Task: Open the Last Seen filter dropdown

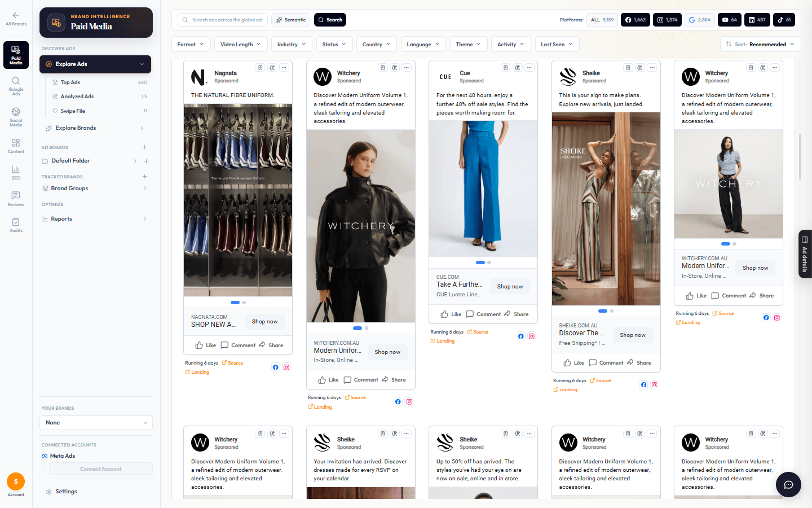Action: 557,45
